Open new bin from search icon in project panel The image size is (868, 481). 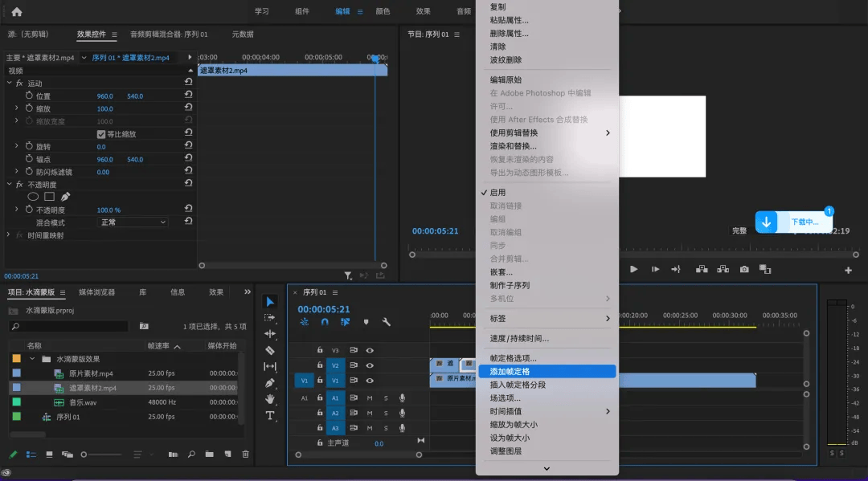tap(144, 326)
